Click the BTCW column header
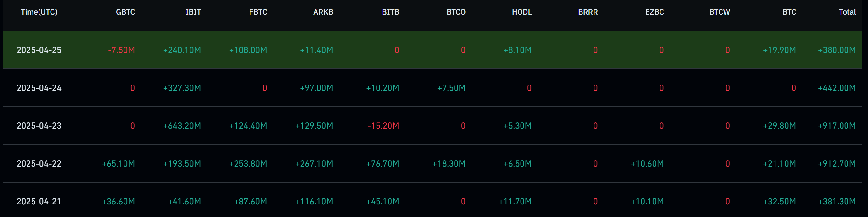Image resolution: width=868 pixels, height=217 pixels. (720, 12)
